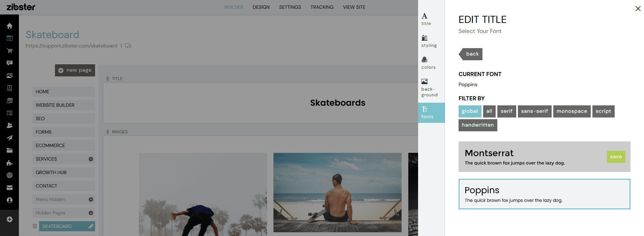Open the WEBSITE BUILDER page item

pos(63,105)
